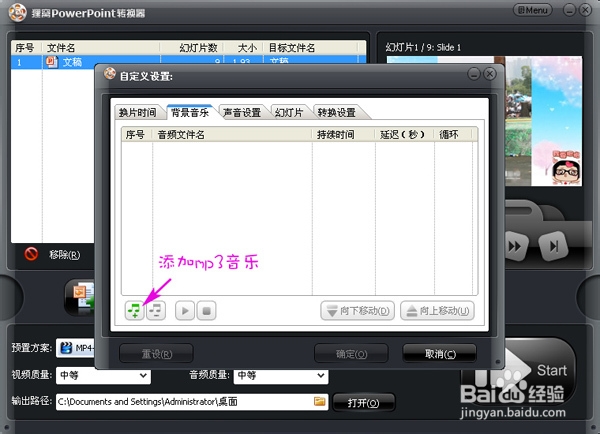Click the slide preview thumbnail
600x434 pixels.
click(x=543, y=121)
